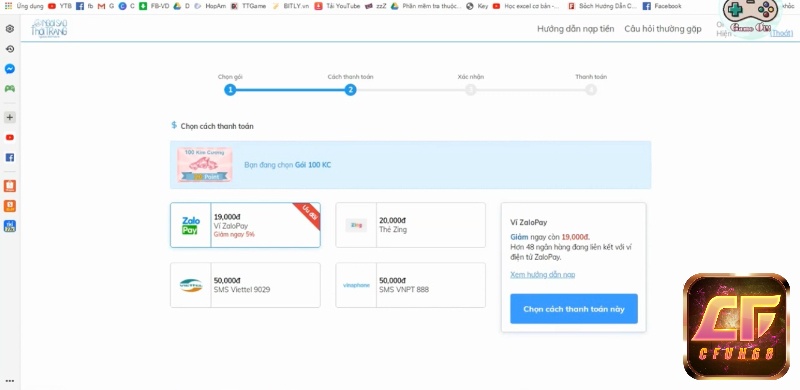
Task: Click the Thoát logout link
Action: click(781, 34)
